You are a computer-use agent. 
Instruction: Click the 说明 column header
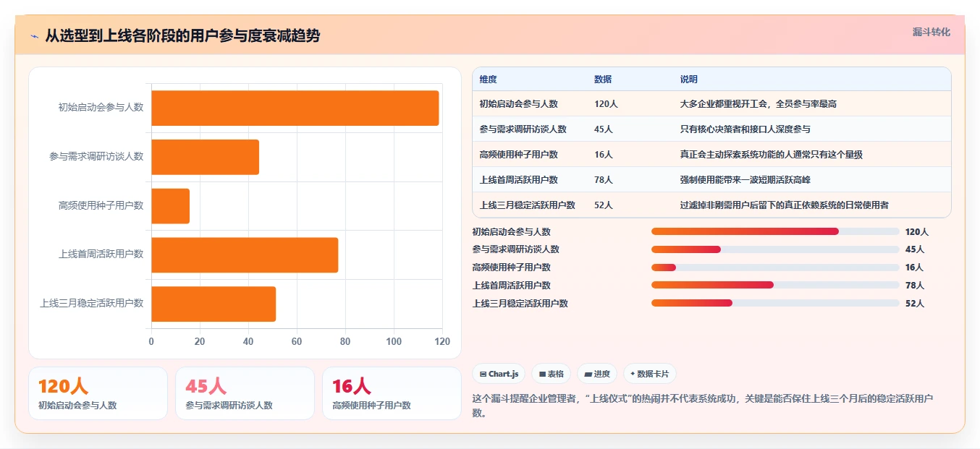(689, 80)
